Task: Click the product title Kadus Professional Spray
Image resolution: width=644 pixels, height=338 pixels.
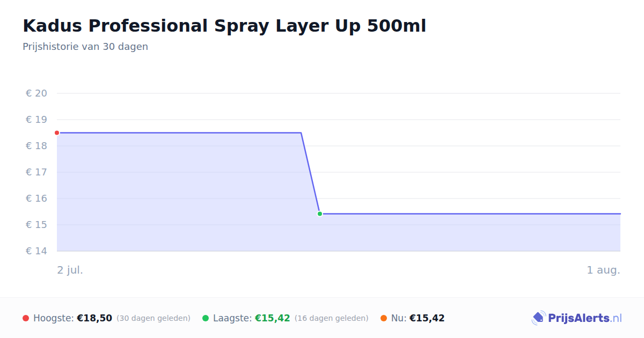Action: click(x=224, y=26)
